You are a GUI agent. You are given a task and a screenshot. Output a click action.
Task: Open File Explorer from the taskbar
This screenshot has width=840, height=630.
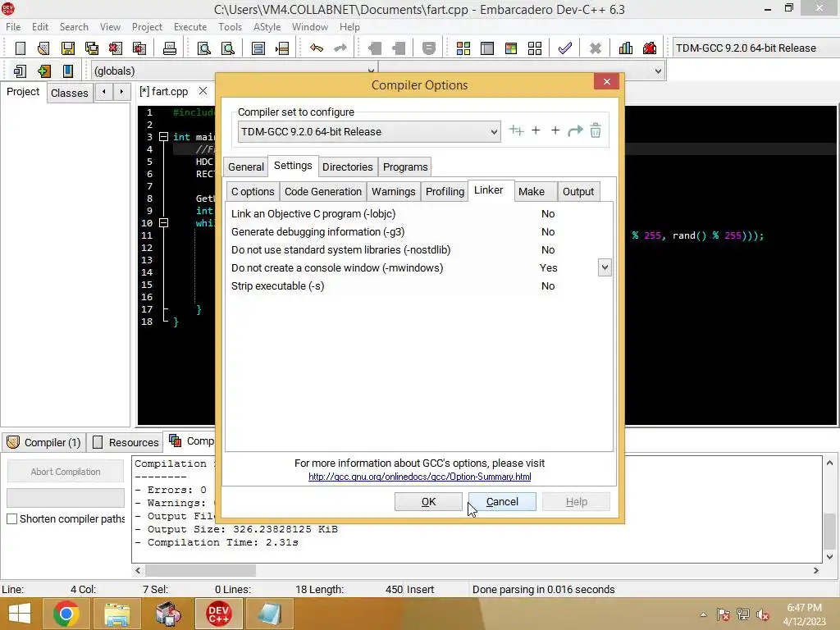(116, 614)
